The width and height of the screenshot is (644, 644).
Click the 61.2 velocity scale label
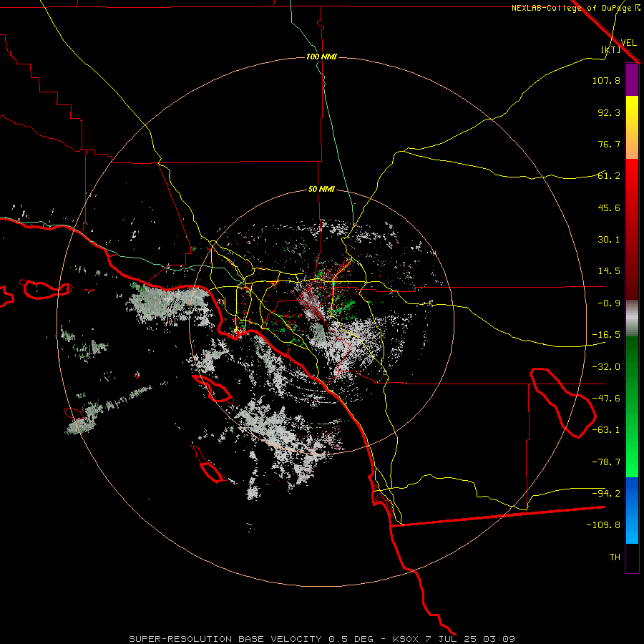pyautogui.click(x=609, y=176)
